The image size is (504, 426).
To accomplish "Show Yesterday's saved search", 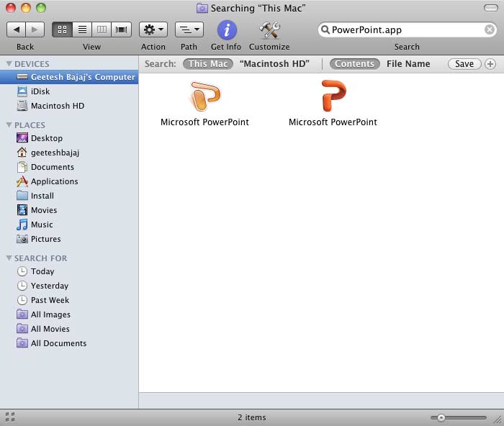I will (x=69, y=286).
